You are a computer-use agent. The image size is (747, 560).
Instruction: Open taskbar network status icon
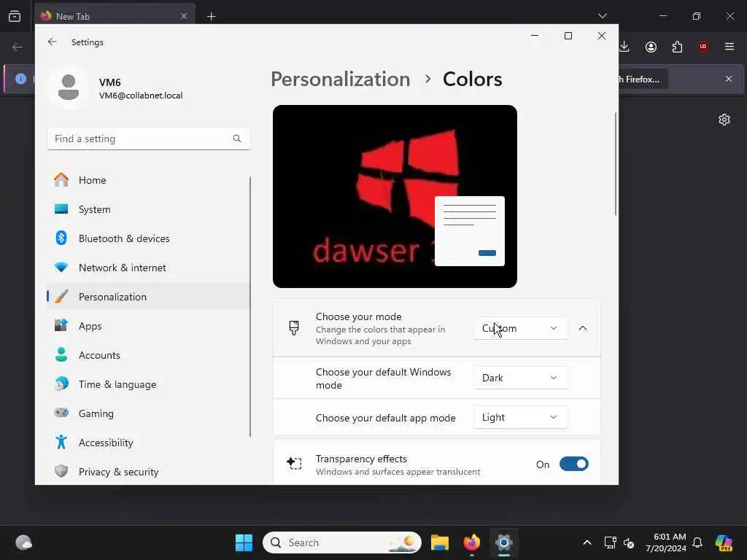click(x=610, y=542)
